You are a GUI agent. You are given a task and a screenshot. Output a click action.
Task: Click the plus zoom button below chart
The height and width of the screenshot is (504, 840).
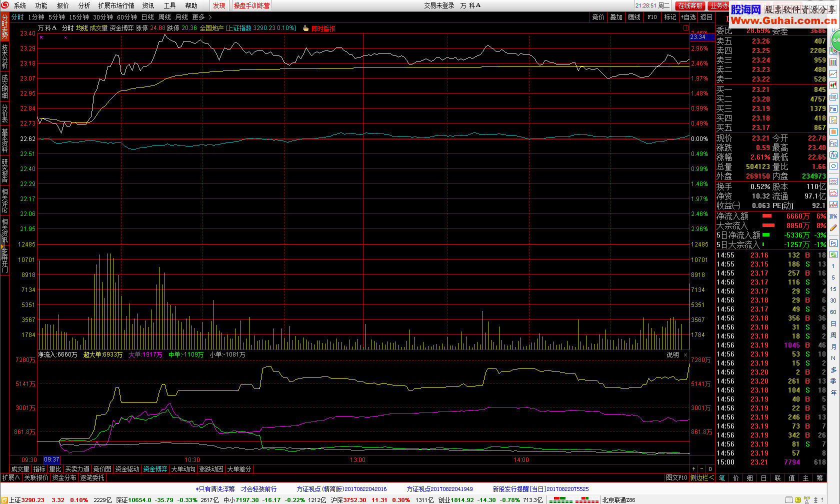pos(693,469)
